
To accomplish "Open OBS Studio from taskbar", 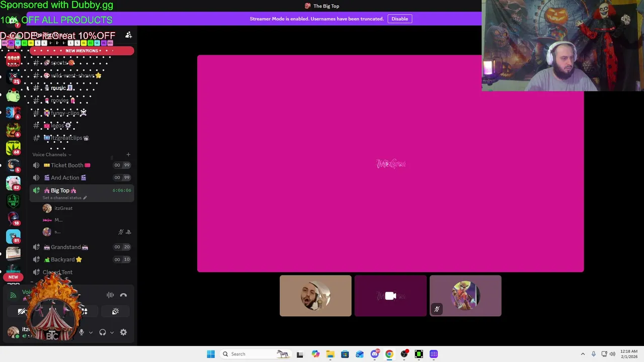I will coord(404,354).
